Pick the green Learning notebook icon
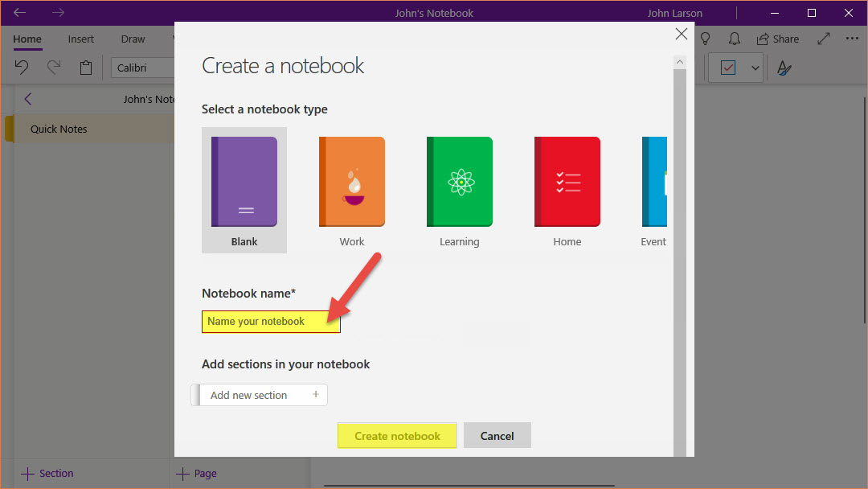The image size is (868, 489). (x=459, y=183)
